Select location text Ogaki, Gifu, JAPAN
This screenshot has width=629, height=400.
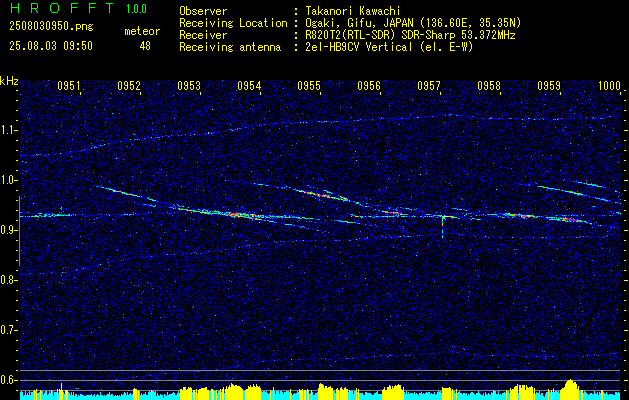359,23
